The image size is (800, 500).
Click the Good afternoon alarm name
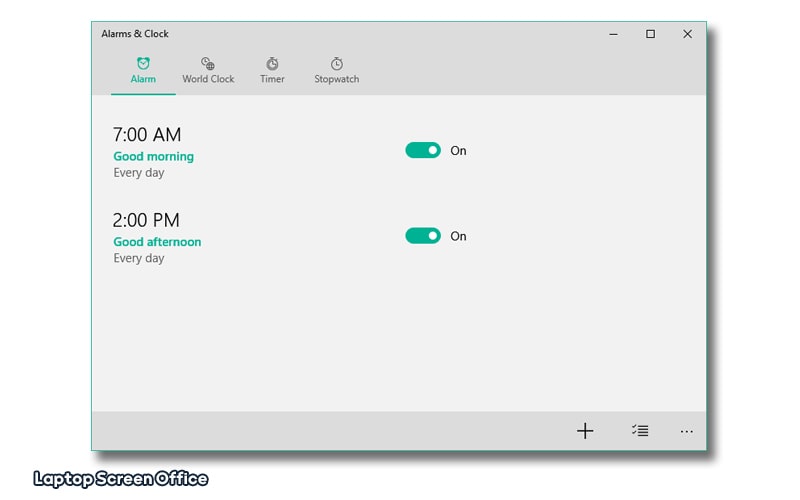(157, 242)
